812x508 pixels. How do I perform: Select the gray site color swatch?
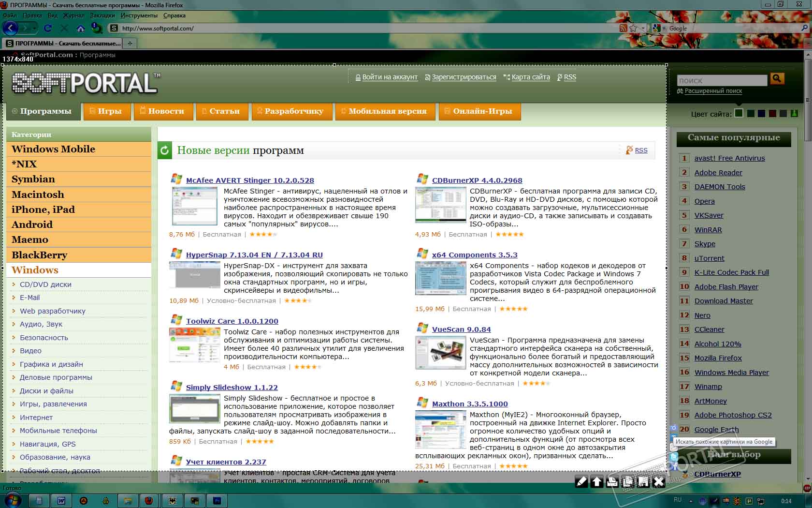783,114
